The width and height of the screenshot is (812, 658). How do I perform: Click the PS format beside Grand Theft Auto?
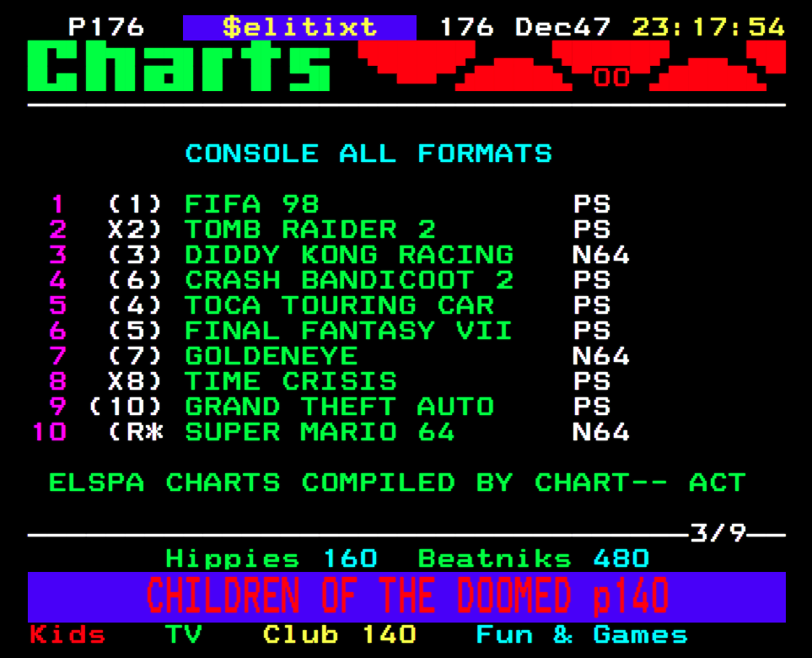point(592,407)
